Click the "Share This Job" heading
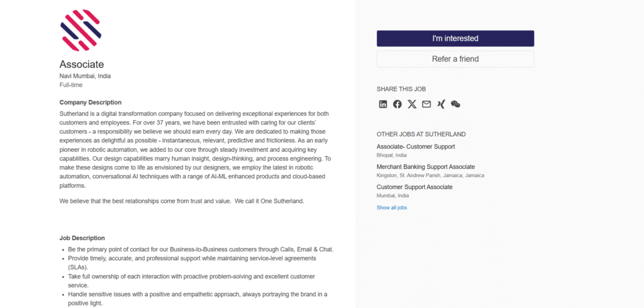 [401, 89]
